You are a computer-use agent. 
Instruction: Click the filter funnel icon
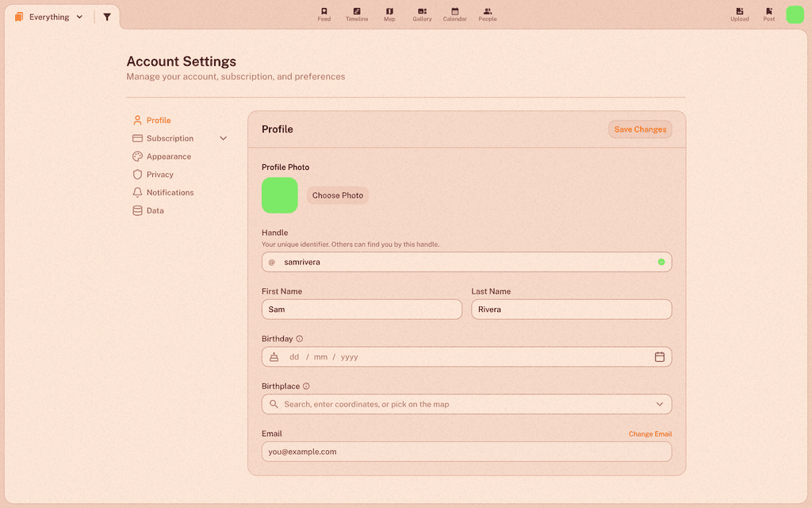[x=107, y=17]
